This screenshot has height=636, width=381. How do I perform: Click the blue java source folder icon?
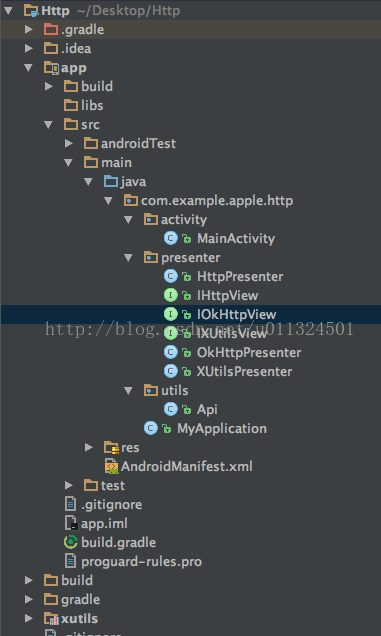pyautogui.click(x=111, y=181)
